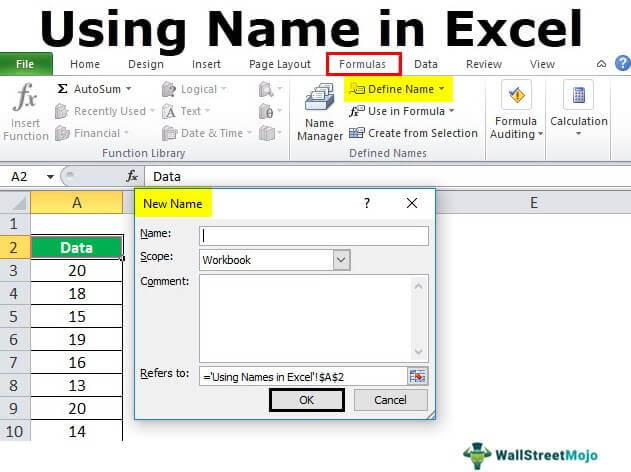
Task: Open Math & Trig functions icon
Action: tap(270, 111)
